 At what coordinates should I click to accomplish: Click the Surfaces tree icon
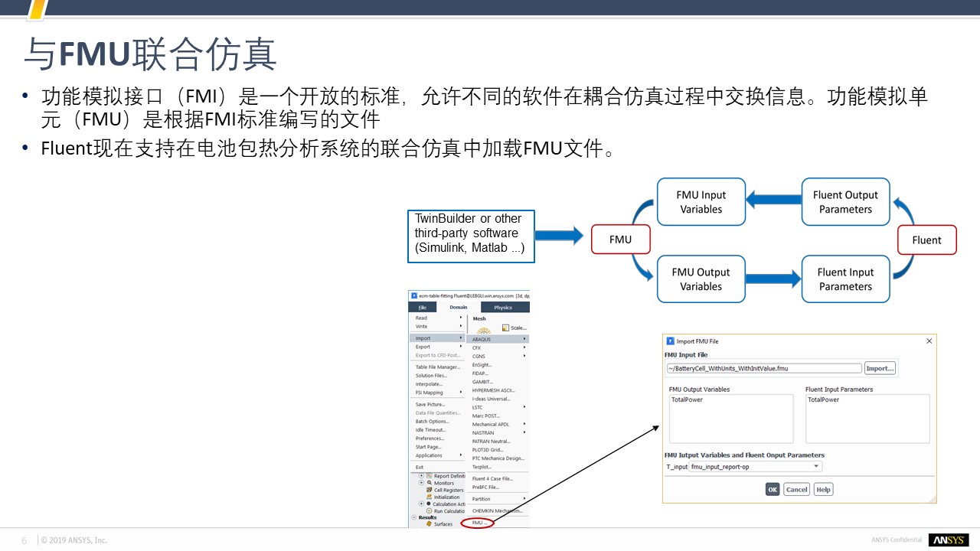pyautogui.click(x=429, y=524)
